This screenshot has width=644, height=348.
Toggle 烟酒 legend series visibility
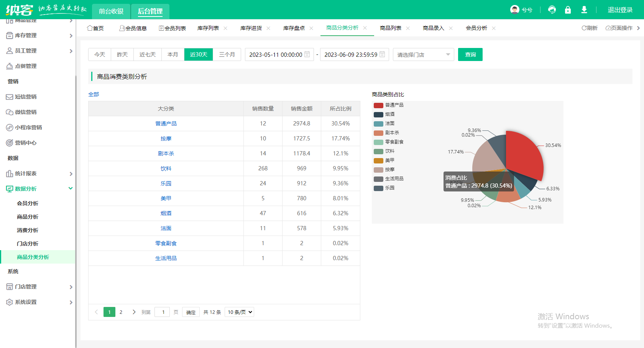[384, 114]
